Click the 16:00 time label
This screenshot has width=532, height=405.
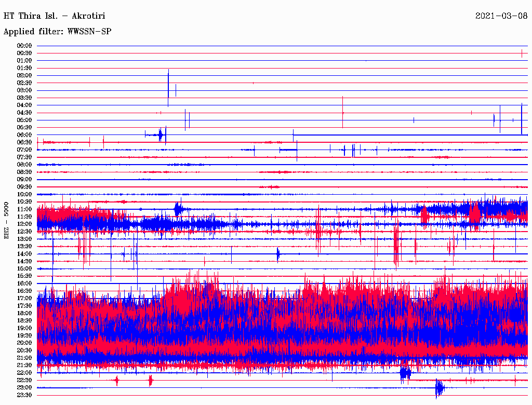tap(24, 283)
